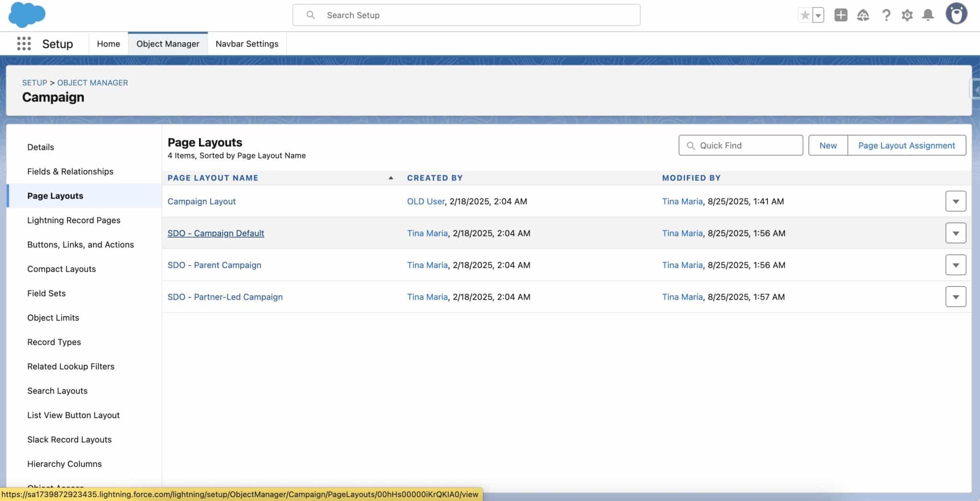
Task: Open SDO - Parent Campaign layout
Action: click(214, 265)
